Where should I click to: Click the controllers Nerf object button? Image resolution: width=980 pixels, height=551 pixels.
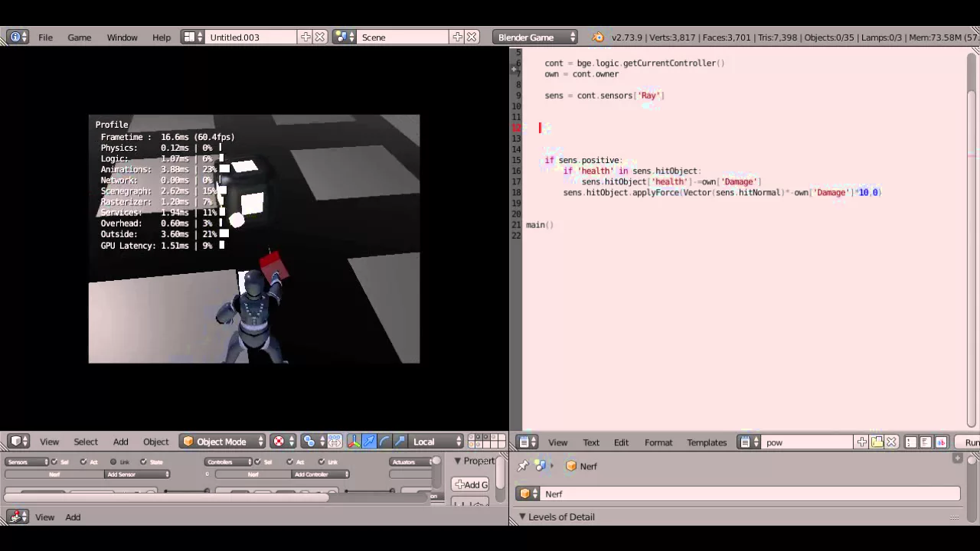point(253,474)
